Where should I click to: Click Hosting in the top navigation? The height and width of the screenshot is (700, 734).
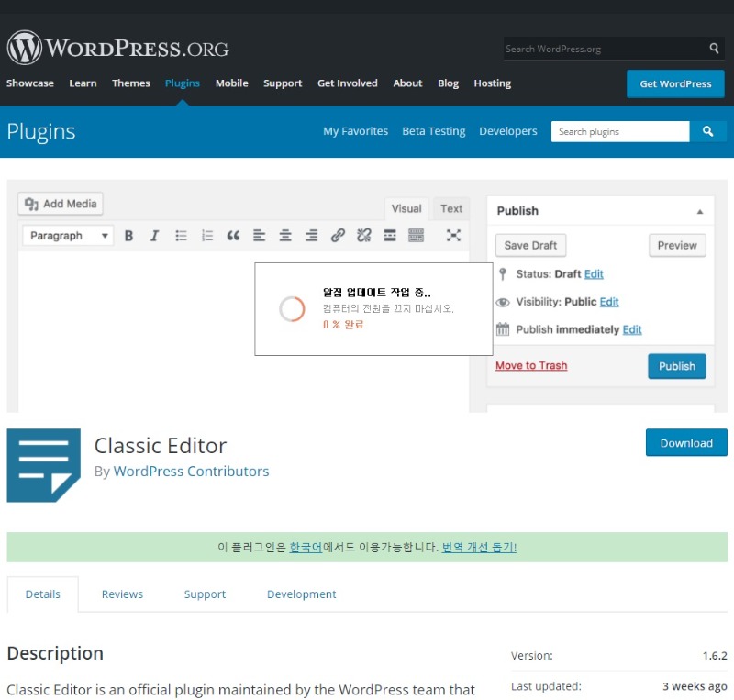pos(493,83)
